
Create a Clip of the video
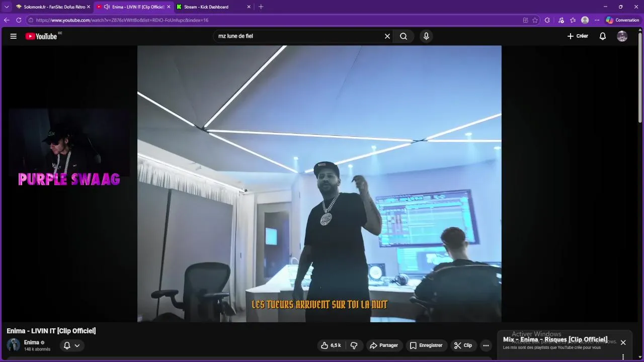463,345
